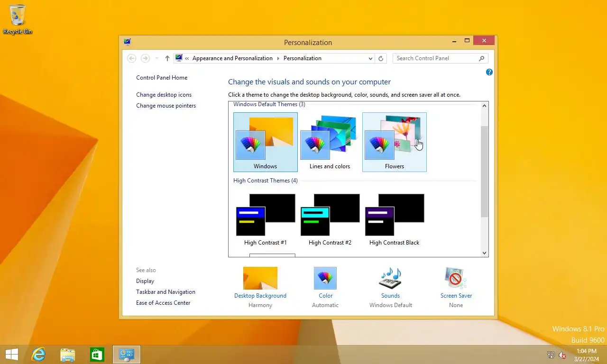Click Change desktop icons link
Screen dimensions: 607x364
click(164, 95)
